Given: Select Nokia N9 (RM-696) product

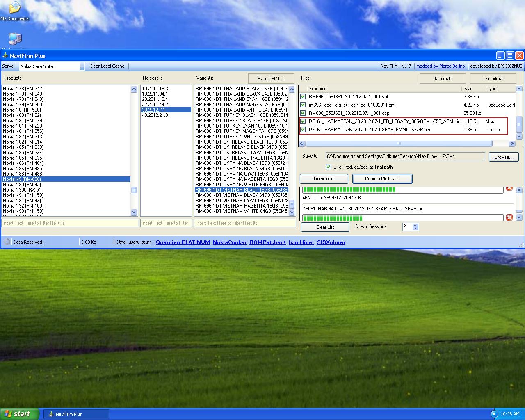Looking at the screenshot, I should point(66,179).
